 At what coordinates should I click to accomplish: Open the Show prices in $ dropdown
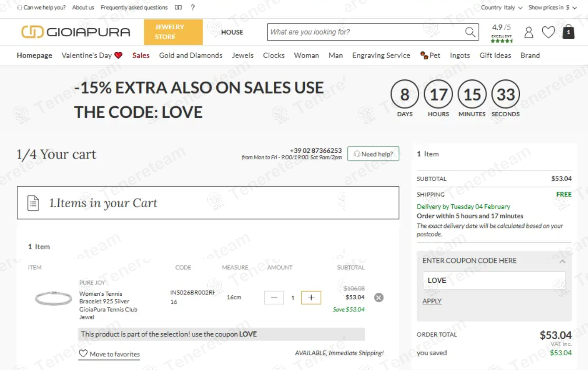[553, 7]
